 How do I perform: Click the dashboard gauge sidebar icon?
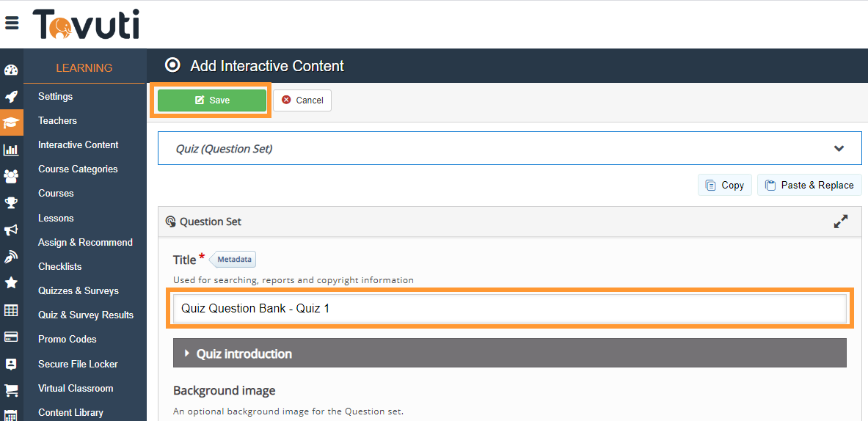pyautogui.click(x=11, y=71)
